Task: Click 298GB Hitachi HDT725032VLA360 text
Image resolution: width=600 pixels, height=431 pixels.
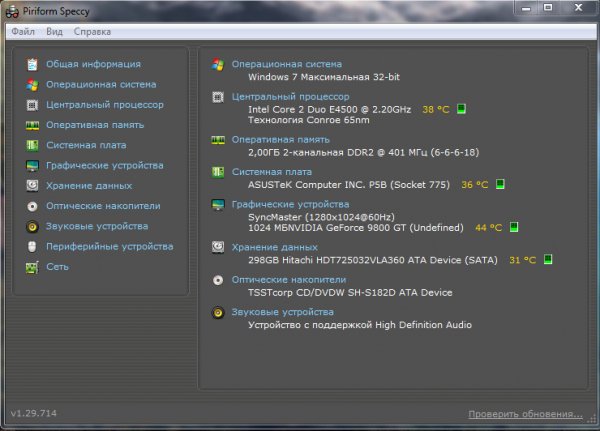Action: click(x=373, y=260)
